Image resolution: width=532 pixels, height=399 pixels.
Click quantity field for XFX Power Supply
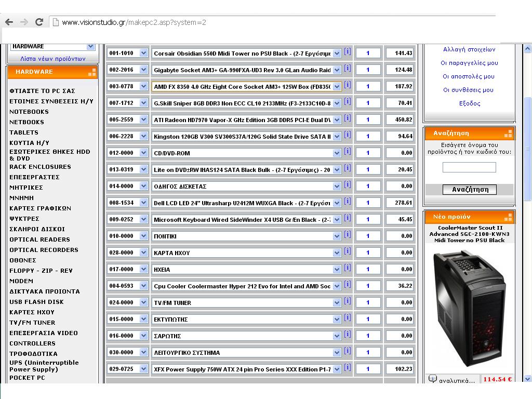(368, 369)
